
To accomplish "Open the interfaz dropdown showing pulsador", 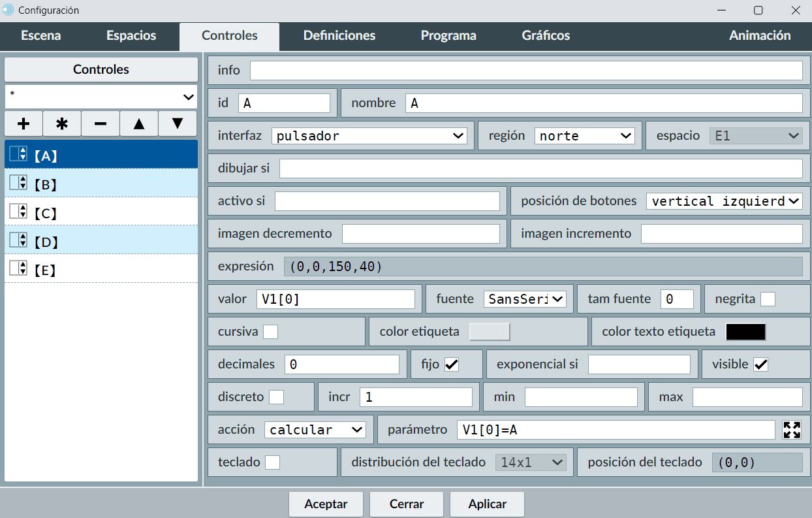I will [x=369, y=136].
